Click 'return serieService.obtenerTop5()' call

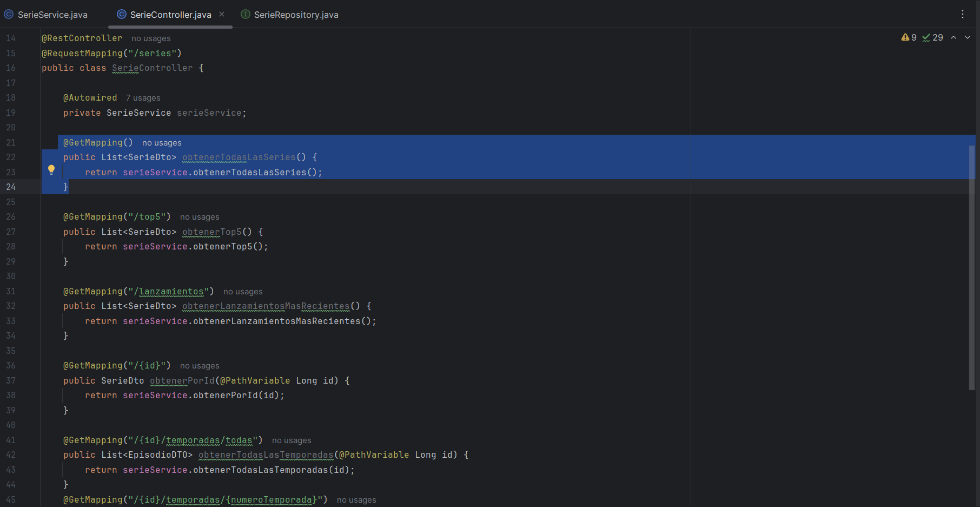click(176, 246)
